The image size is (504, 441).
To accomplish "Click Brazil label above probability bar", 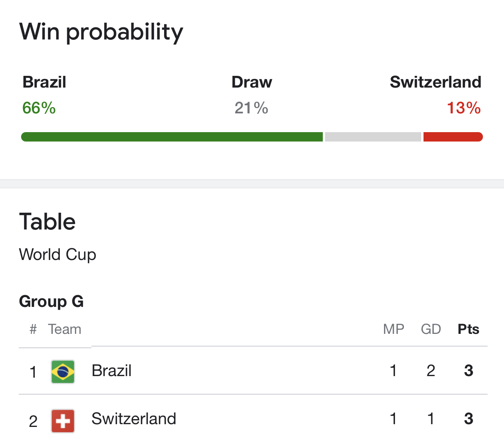I will [44, 82].
